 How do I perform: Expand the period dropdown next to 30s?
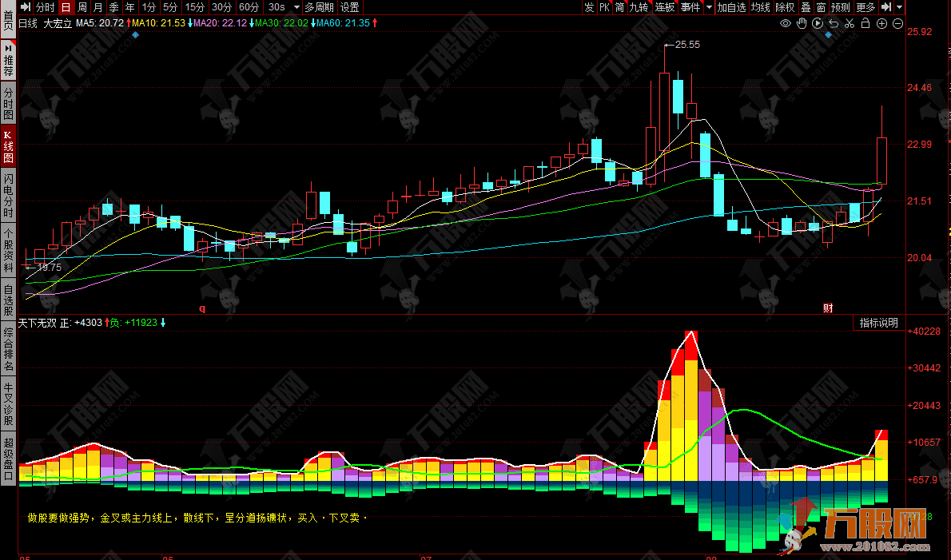coord(296,7)
